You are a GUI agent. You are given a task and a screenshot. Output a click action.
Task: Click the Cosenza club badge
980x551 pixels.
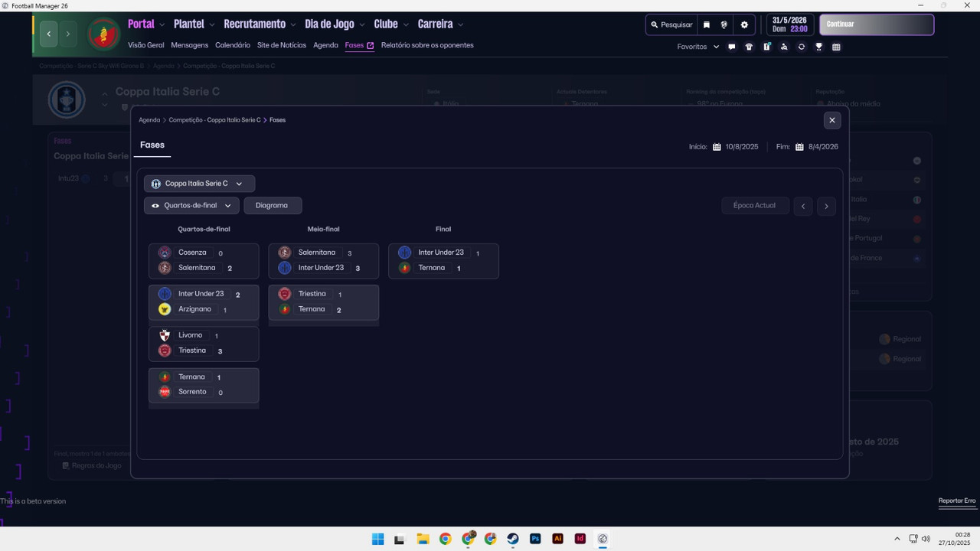click(165, 253)
